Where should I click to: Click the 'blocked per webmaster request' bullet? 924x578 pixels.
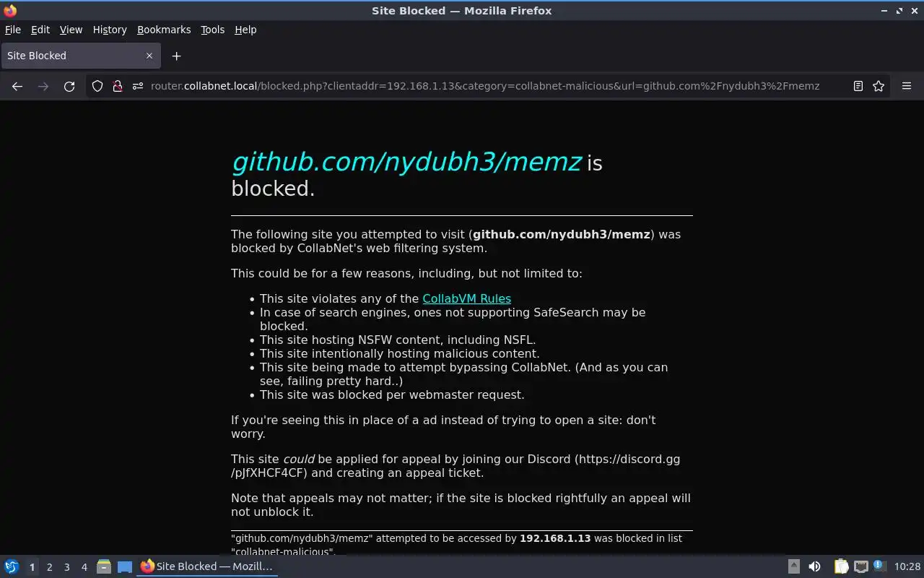(x=392, y=394)
